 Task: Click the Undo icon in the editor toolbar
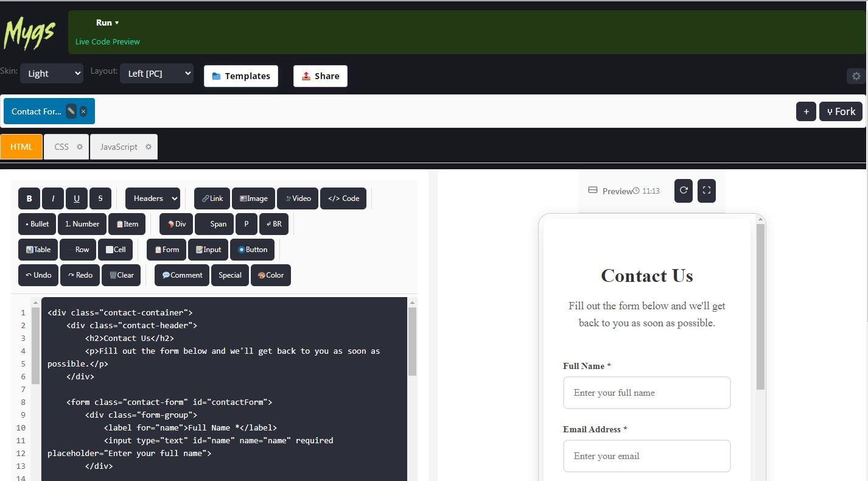click(38, 275)
